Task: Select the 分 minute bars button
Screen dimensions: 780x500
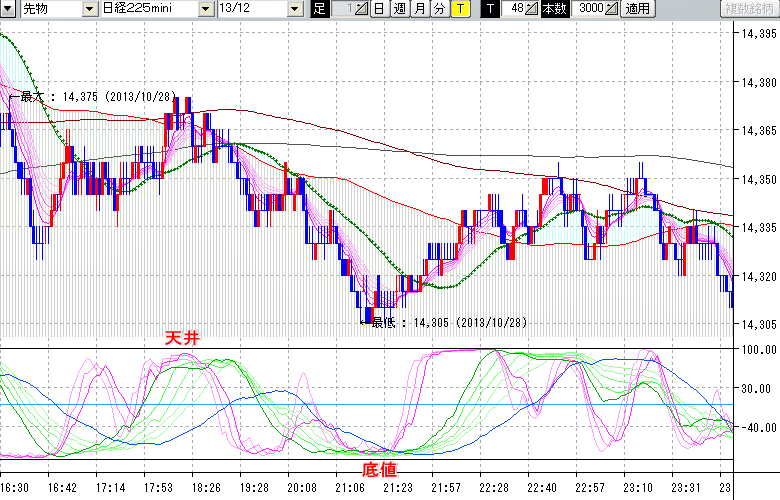Action: pos(439,9)
